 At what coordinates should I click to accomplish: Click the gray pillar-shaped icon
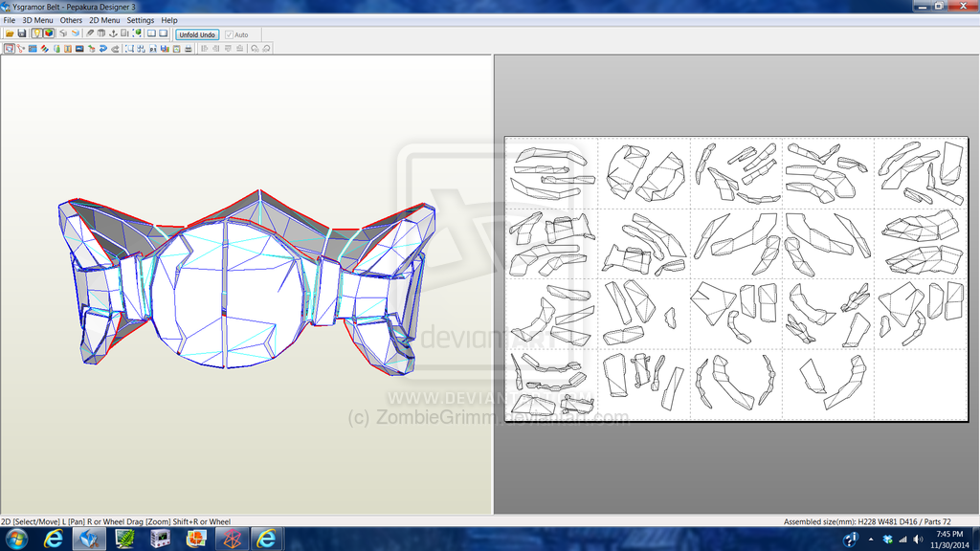coord(101,33)
